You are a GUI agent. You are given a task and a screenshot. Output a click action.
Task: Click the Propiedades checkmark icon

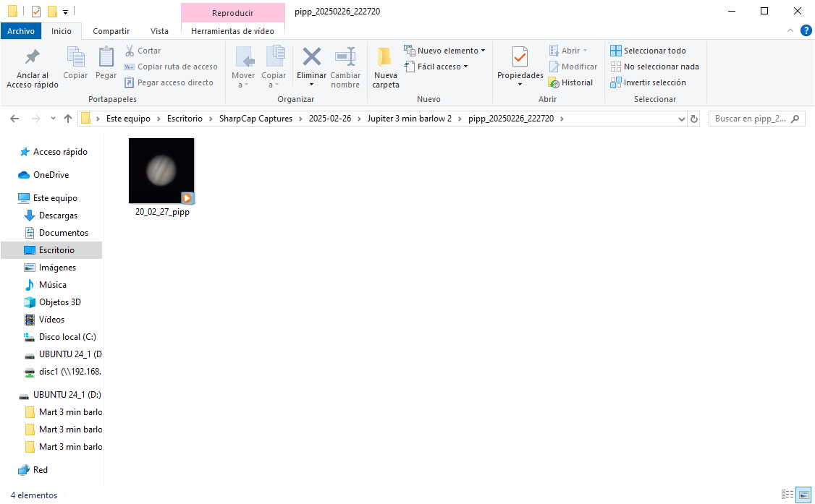(520, 56)
